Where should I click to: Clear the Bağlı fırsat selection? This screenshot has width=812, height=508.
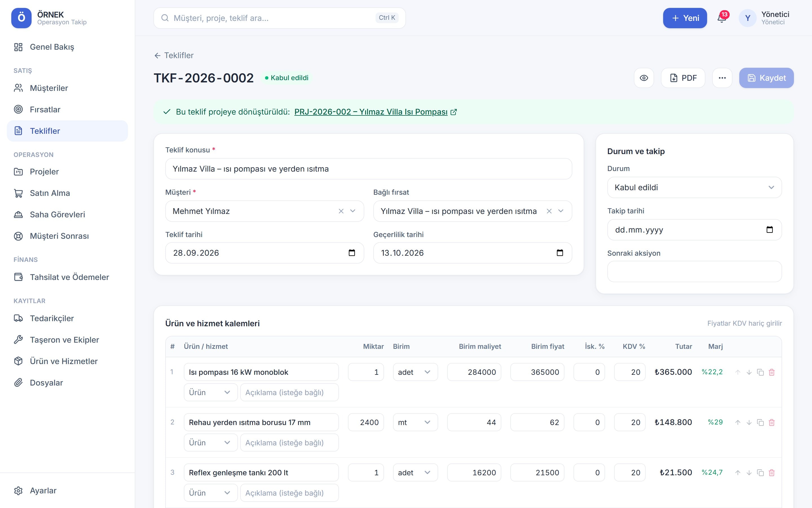(x=549, y=211)
